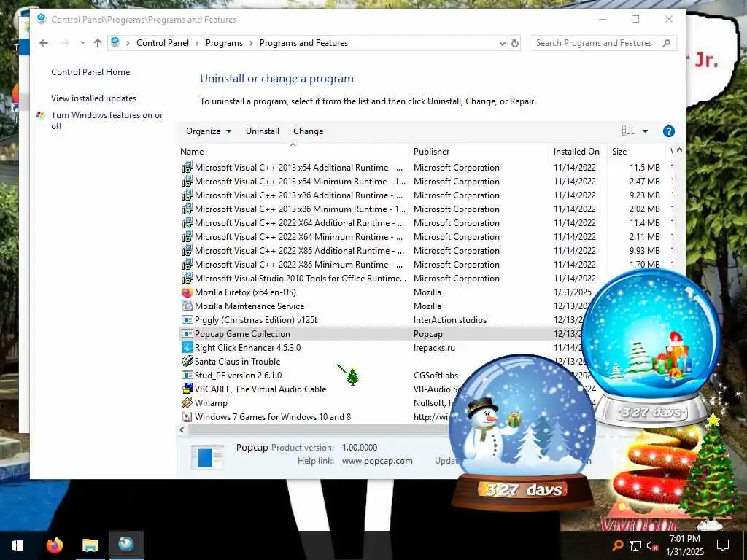
Task: Click the Control Panel taskbar icon
Action: [x=125, y=545]
